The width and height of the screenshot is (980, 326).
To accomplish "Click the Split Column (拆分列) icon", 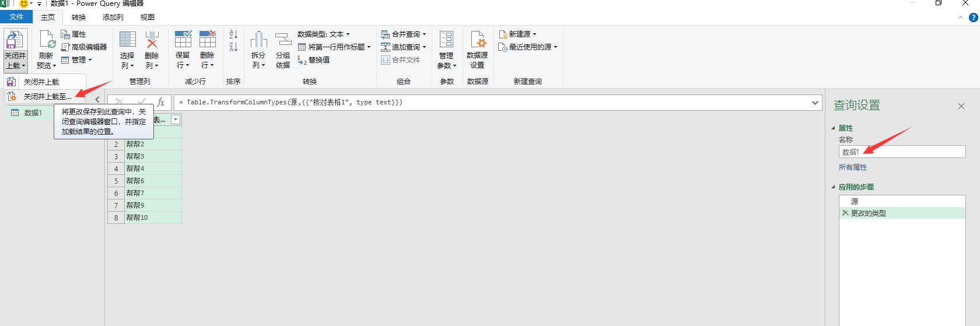I will pos(258,40).
